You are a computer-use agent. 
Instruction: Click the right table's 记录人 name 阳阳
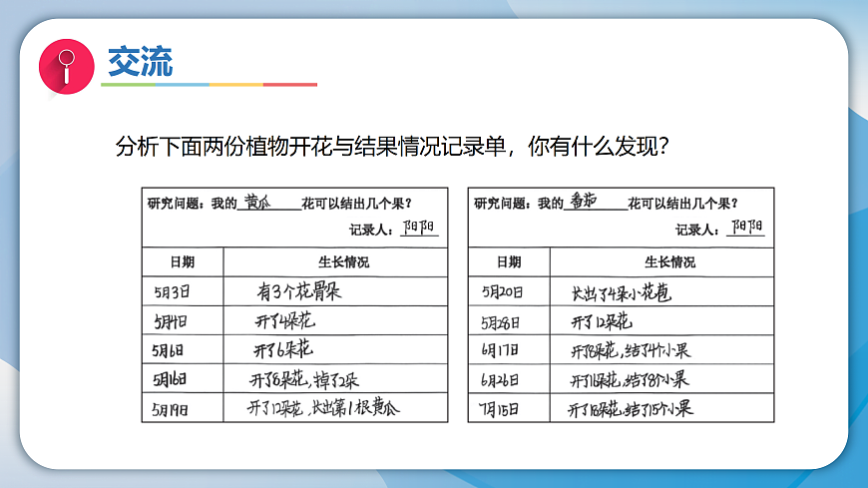point(746,227)
